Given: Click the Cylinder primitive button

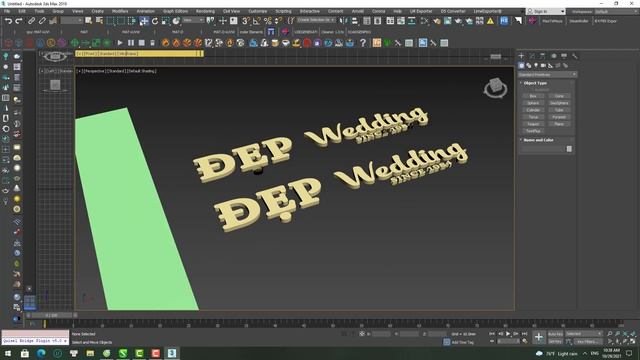Looking at the screenshot, I should (x=533, y=110).
